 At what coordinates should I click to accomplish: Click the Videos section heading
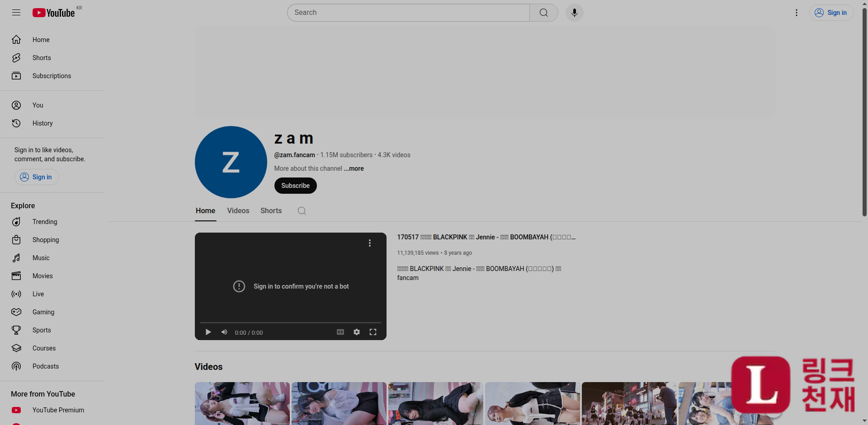(208, 367)
